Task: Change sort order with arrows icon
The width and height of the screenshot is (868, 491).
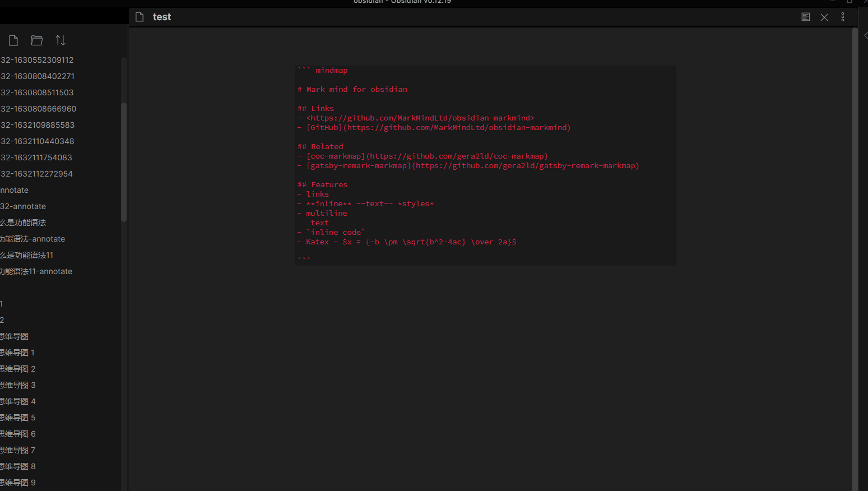Action: click(61, 40)
